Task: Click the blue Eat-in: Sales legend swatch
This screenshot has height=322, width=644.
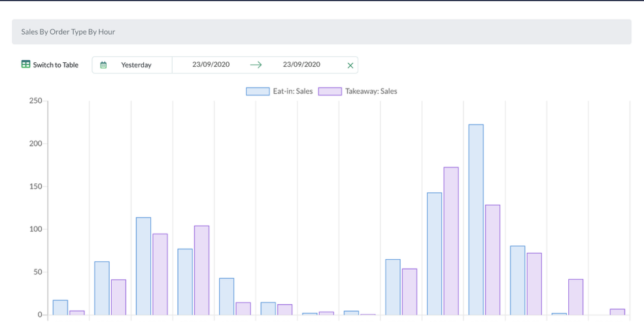Action: [258, 92]
